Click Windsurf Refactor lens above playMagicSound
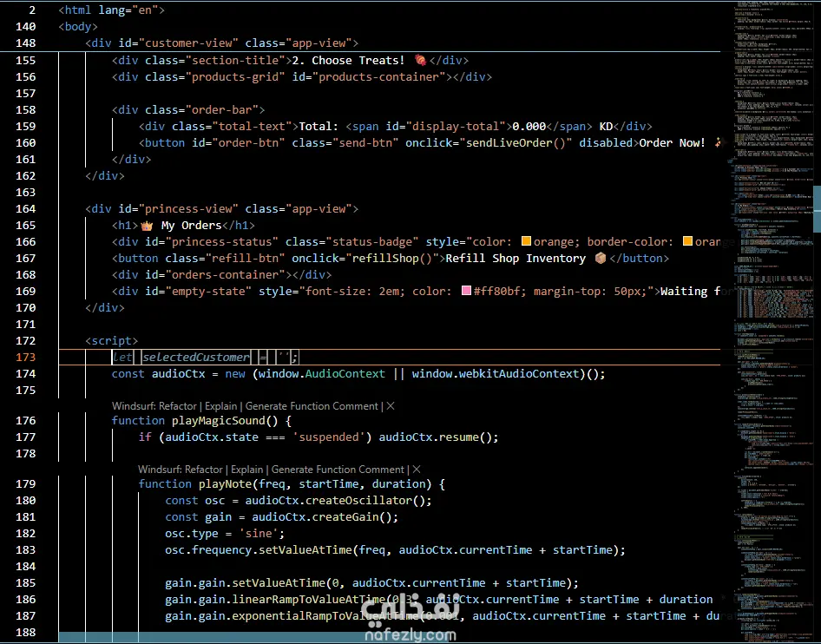 click(x=154, y=406)
